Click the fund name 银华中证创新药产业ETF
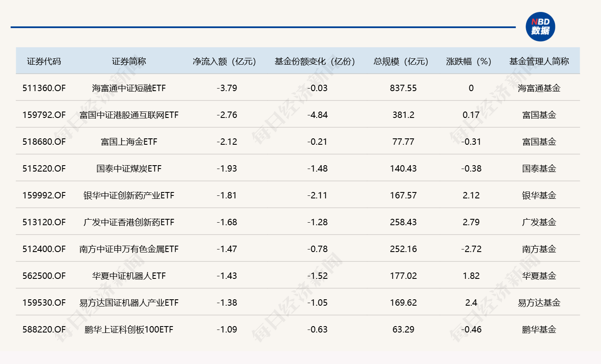This screenshot has height=364, width=601. pyautogui.click(x=129, y=195)
